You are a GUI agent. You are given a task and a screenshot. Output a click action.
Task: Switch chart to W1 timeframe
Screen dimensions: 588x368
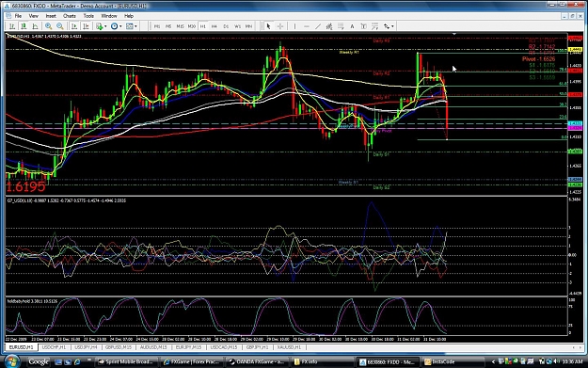click(x=237, y=26)
